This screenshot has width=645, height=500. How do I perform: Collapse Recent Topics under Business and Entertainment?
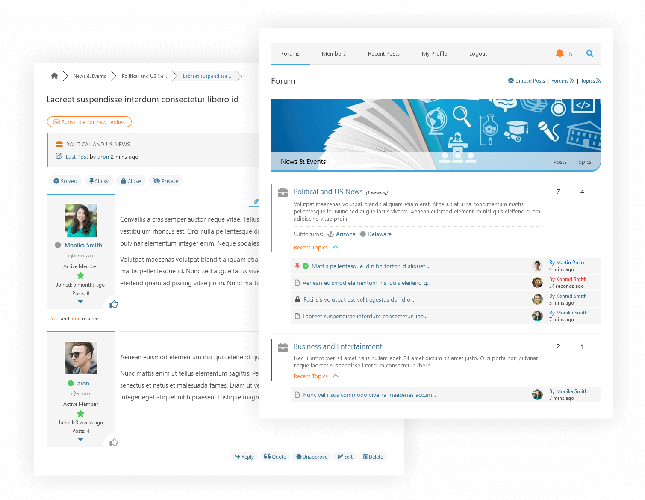point(335,376)
